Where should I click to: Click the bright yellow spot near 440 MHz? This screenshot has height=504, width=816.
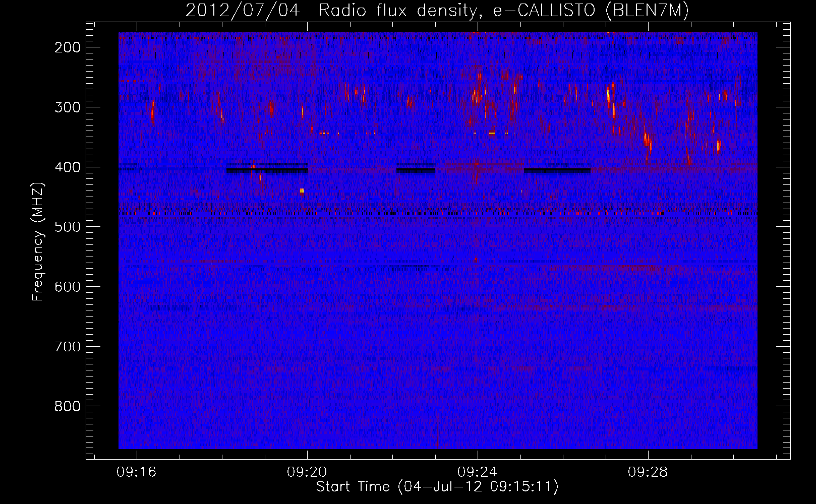[x=302, y=191]
